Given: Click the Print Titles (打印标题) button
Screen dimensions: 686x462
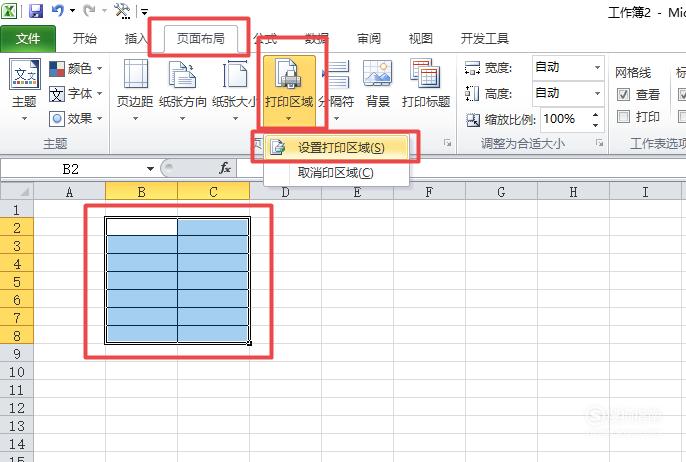Looking at the screenshot, I should point(426,85).
